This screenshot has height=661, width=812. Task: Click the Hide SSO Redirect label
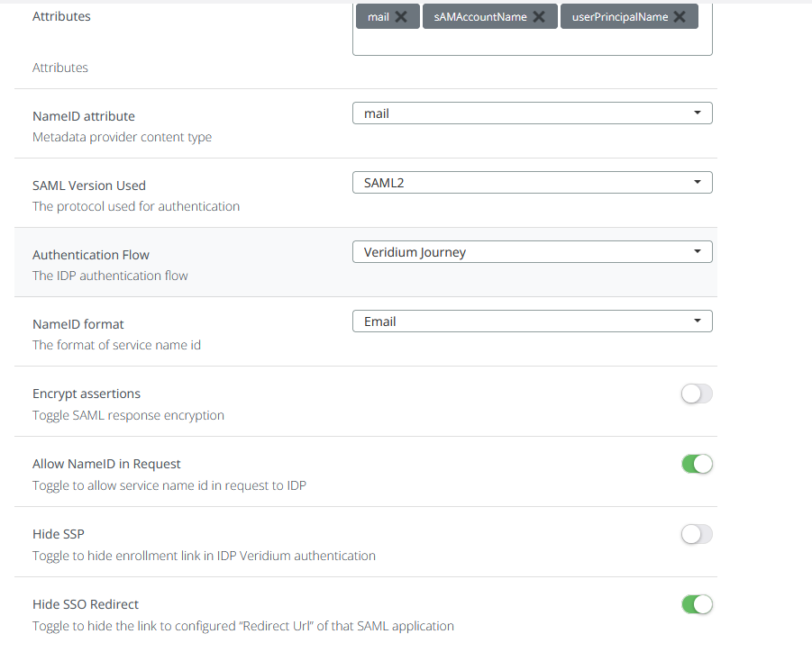86,604
